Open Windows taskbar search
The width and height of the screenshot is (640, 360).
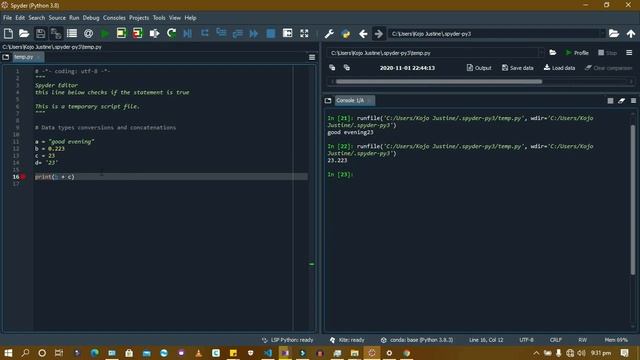tap(25, 353)
